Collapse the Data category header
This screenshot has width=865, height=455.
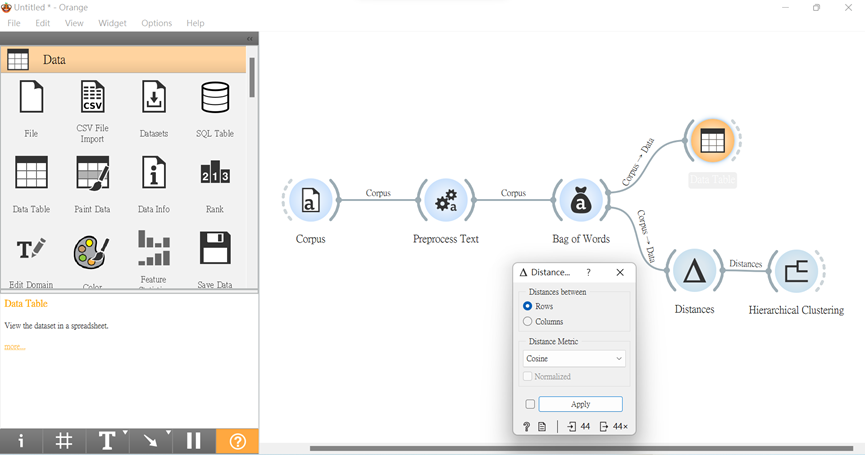click(124, 60)
